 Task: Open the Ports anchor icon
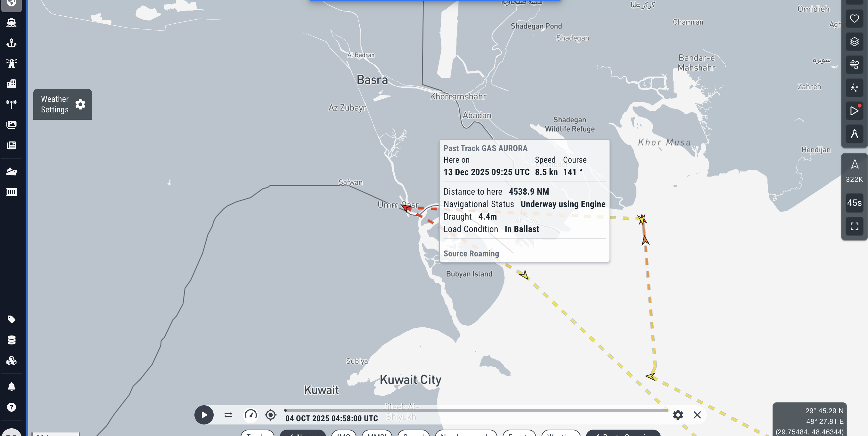[12, 43]
